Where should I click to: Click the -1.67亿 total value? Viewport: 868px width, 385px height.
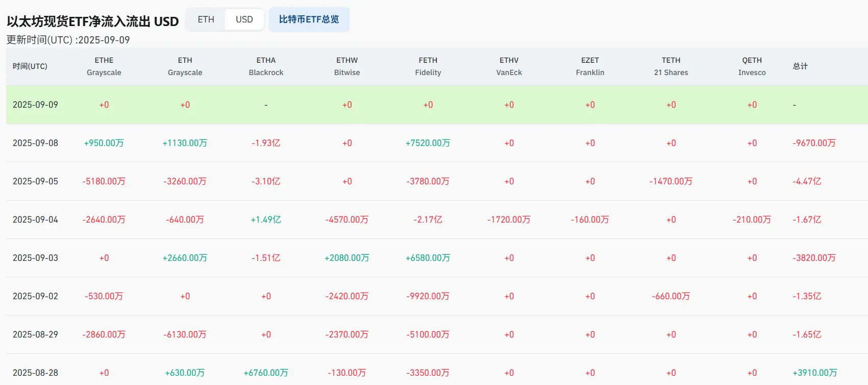(807, 220)
